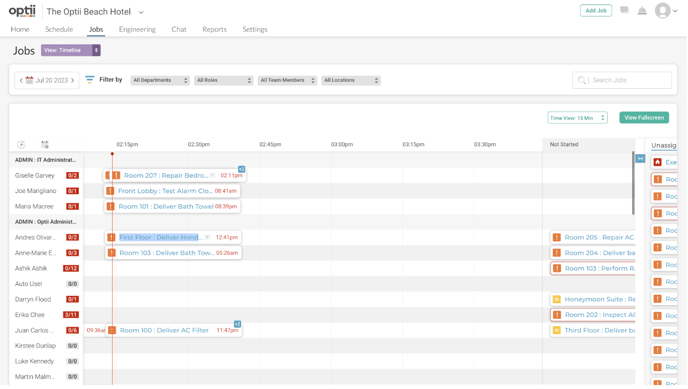Viewport: 688px width, 389px height.
Task: Click yellow icon on Third Floor job
Action: [x=557, y=330]
